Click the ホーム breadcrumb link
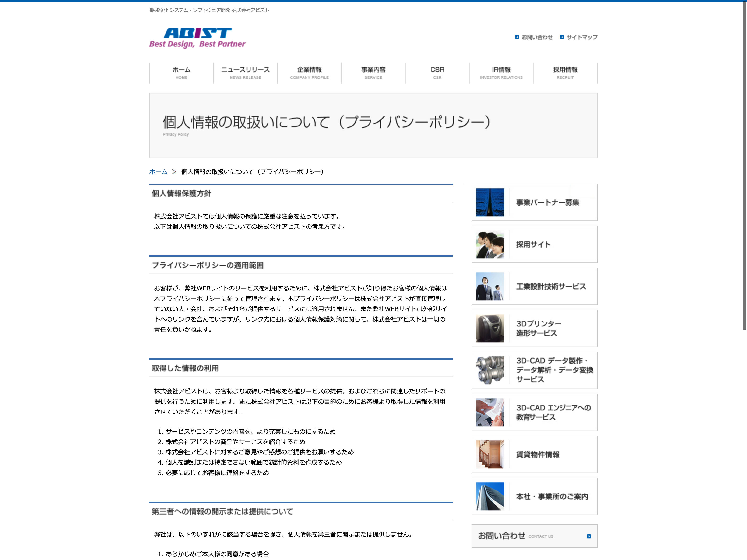This screenshot has height=560, width=747. tap(158, 172)
